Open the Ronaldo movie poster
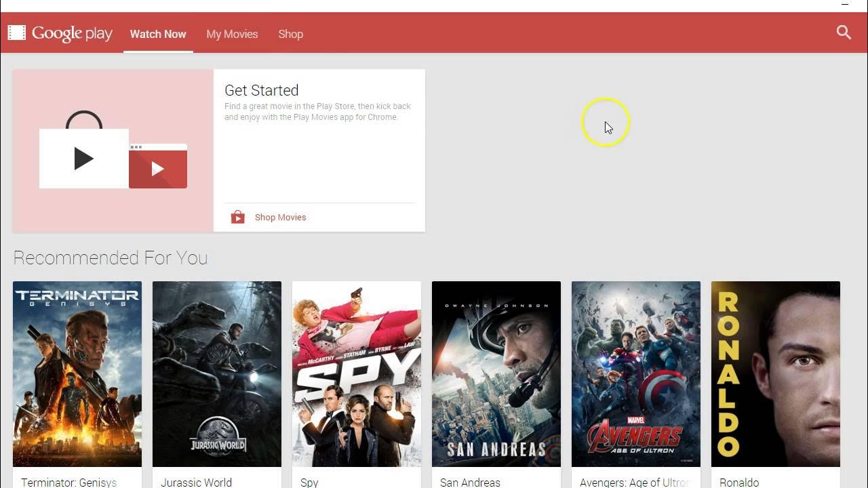Screen dimensions: 868x488 pos(776,374)
